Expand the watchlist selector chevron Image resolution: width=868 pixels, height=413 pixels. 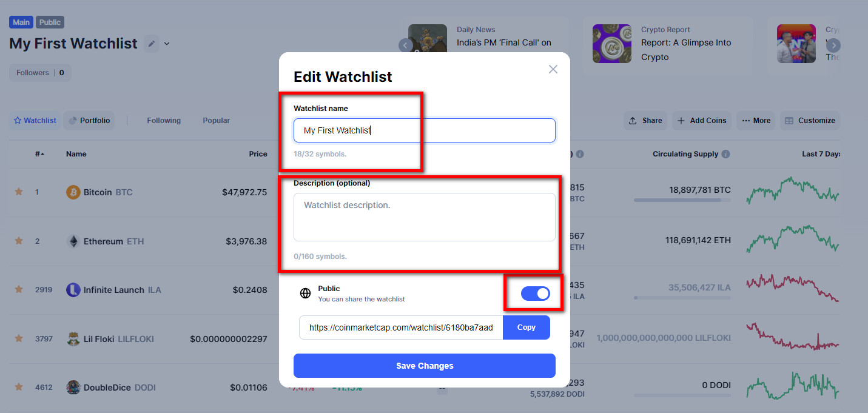pos(167,44)
